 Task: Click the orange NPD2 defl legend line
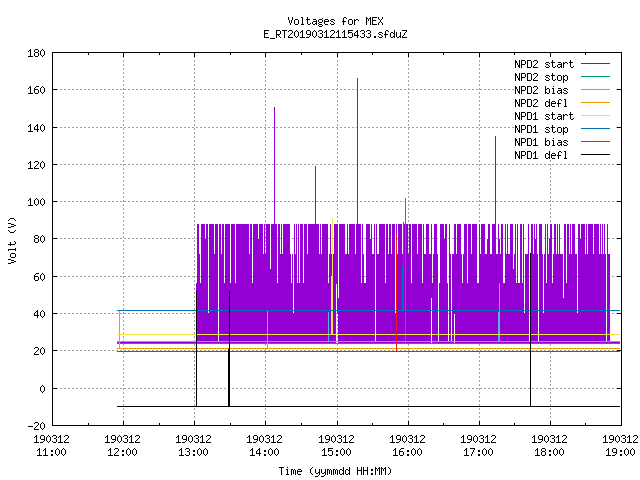click(x=596, y=103)
